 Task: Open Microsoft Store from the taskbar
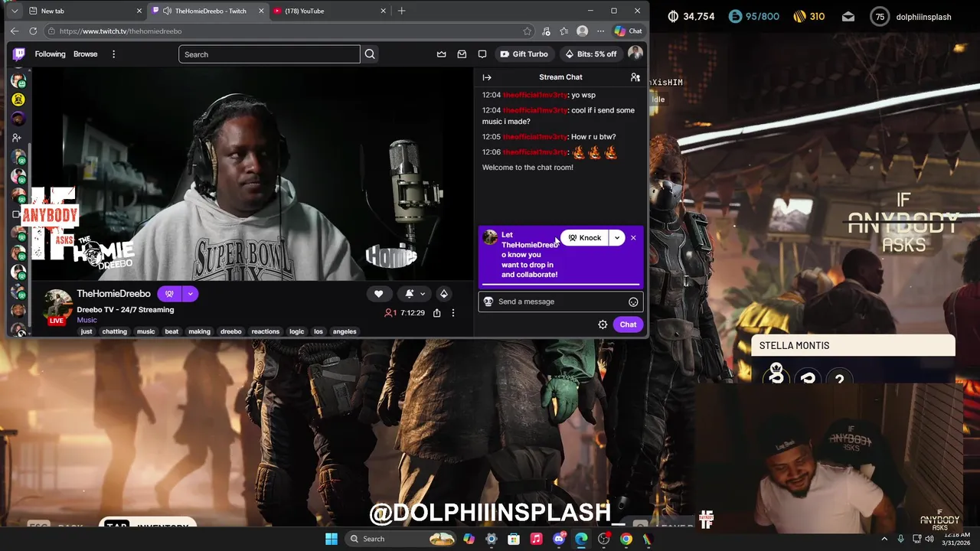(514, 539)
